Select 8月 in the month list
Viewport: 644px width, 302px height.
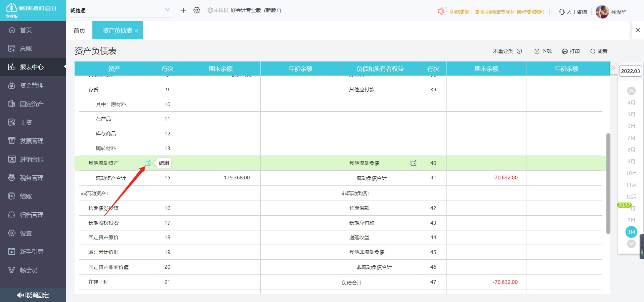tap(631, 149)
